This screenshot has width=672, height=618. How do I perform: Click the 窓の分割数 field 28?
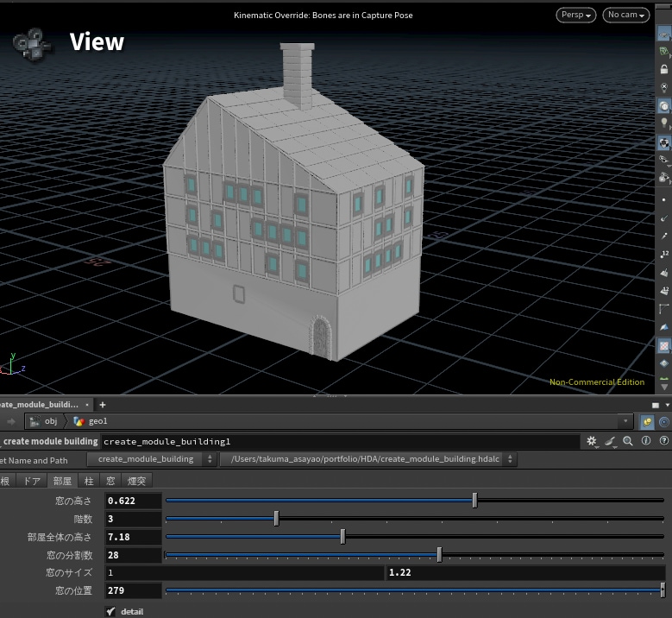134,555
